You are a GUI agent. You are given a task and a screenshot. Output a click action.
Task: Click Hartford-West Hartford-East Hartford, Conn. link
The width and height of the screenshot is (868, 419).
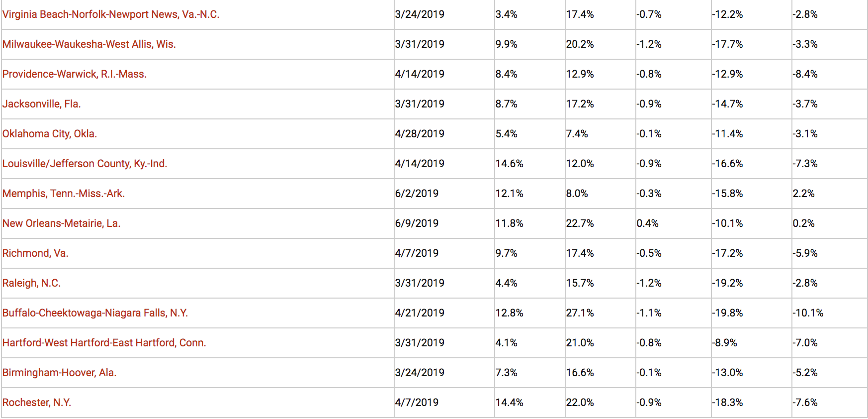coord(104,343)
